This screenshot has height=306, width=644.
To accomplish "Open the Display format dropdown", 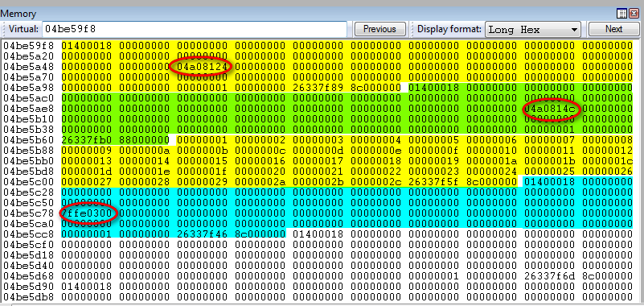I will tap(533, 30).
